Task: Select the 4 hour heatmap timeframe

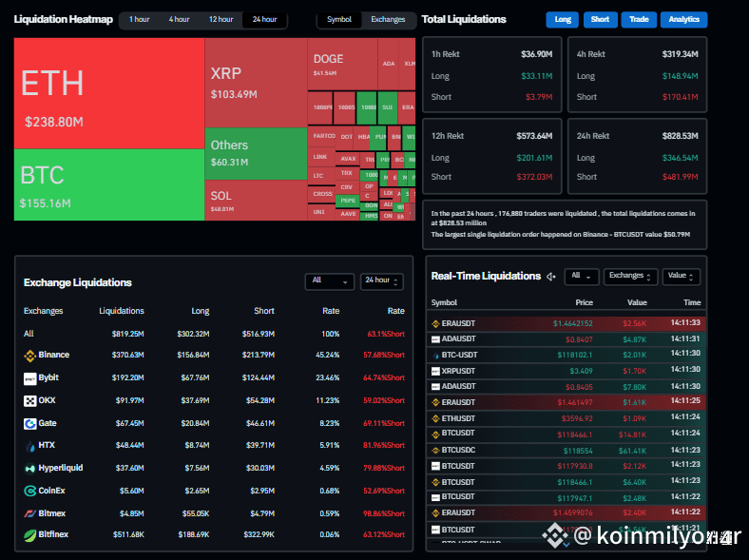Action: coord(179,20)
